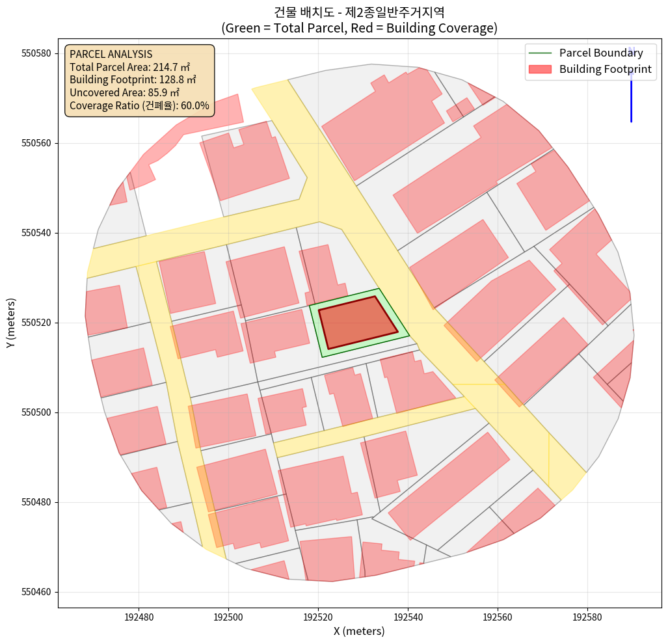Select the 'Parcel Boundary' legend label
Screen dimensions: 668x644
[x=601, y=53]
